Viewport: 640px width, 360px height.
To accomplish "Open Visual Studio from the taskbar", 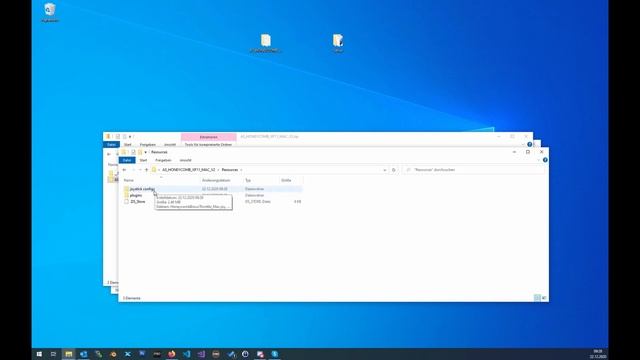I will point(201,354).
